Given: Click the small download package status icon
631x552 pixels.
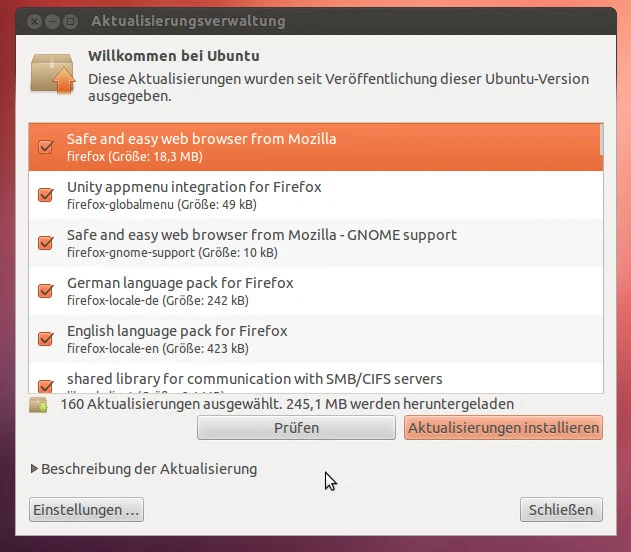Looking at the screenshot, I should click(38, 405).
